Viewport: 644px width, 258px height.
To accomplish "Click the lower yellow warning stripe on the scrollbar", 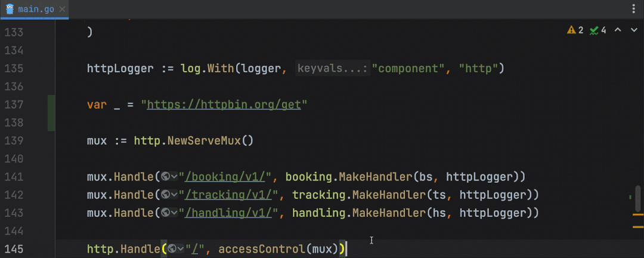I will [x=638, y=227].
